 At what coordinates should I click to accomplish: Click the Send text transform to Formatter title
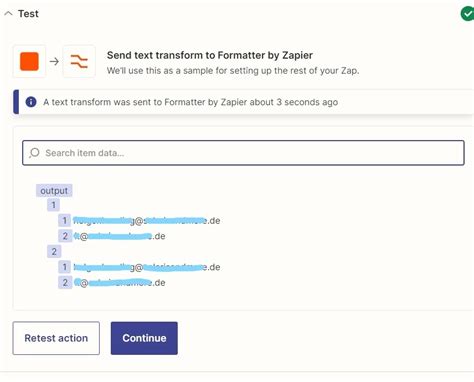coord(210,55)
